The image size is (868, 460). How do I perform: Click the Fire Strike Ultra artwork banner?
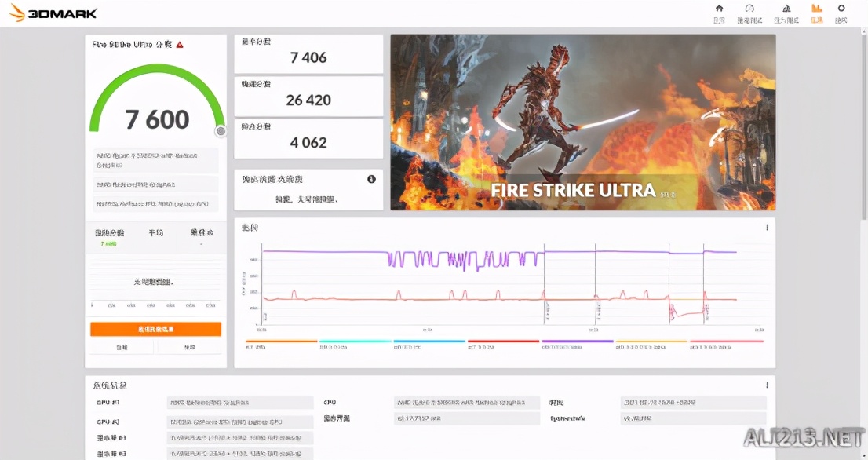(x=583, y=122)
